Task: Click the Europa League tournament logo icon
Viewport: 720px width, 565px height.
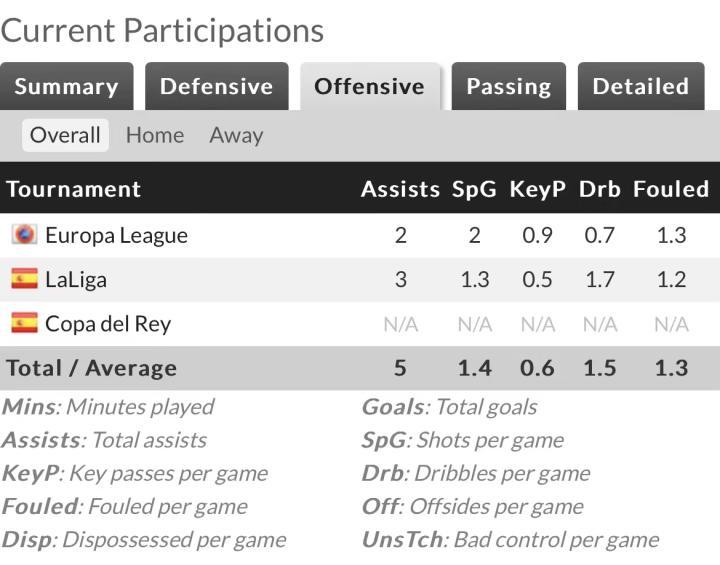Action: [x=24, y=235]
